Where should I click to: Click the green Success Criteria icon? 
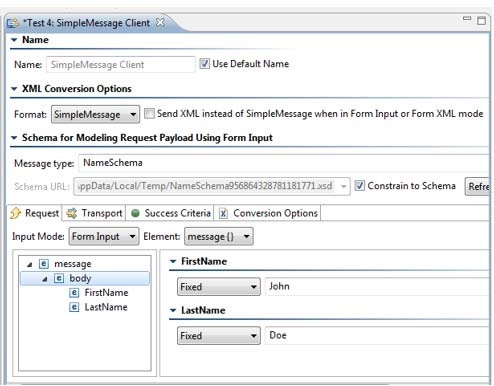click(135, 213)
